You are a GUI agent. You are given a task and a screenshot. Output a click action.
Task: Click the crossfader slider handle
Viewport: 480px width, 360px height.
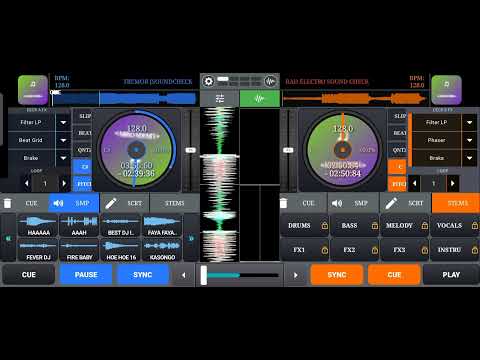tap(204, 275)
